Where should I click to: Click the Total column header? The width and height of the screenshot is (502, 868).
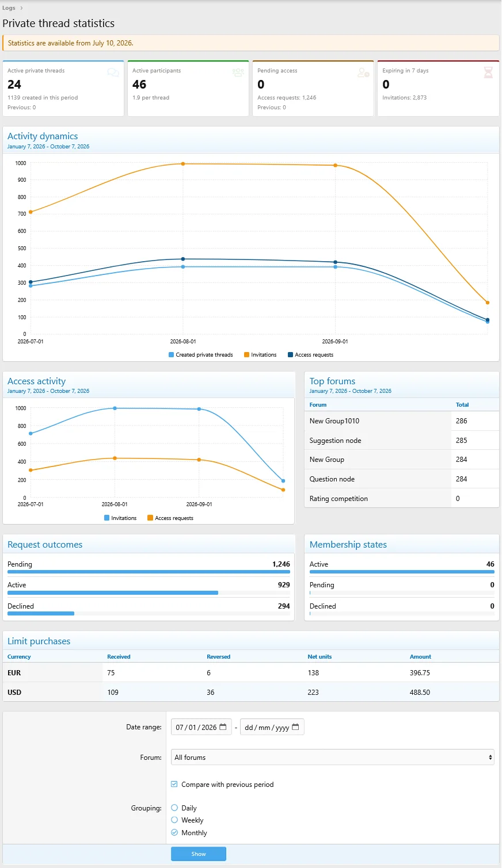click(x=462, y=405)
